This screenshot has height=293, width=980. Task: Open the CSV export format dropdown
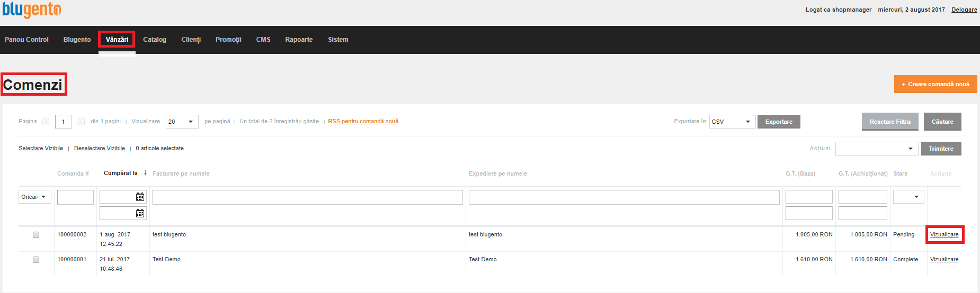[733, 122]
